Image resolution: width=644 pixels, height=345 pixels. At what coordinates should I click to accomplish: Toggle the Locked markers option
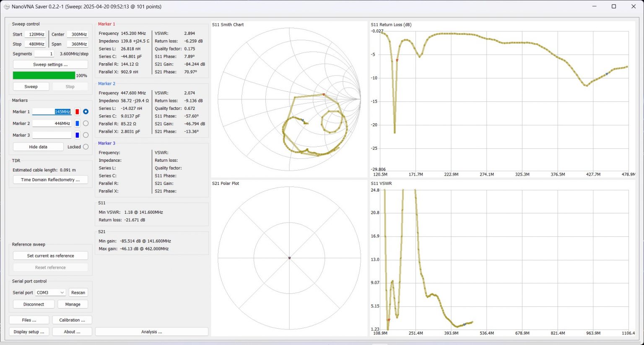[x=86, y=147]
